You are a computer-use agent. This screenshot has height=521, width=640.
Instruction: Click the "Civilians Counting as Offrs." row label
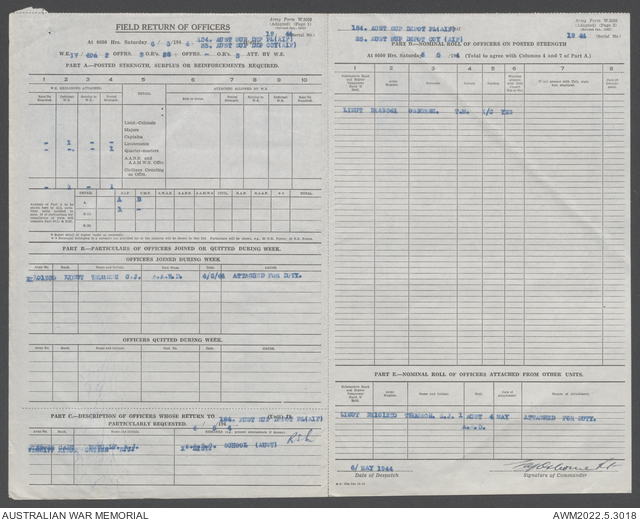tap(144, 172)
